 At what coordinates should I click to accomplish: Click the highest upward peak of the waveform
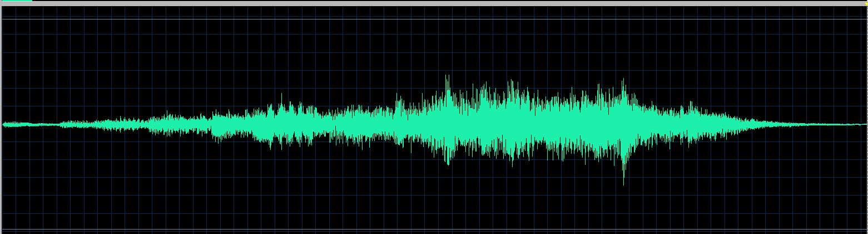[x=447, y=82]
